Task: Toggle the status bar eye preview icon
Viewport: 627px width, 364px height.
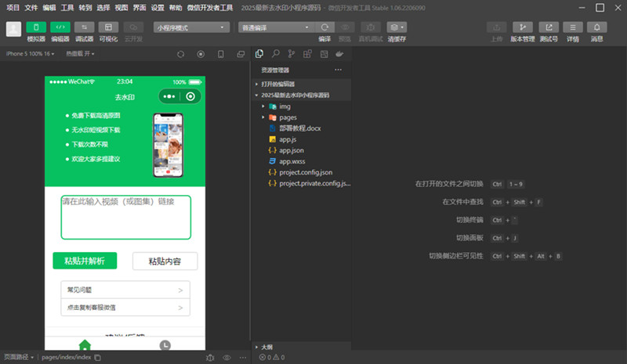Action: (x=227, y=358)
